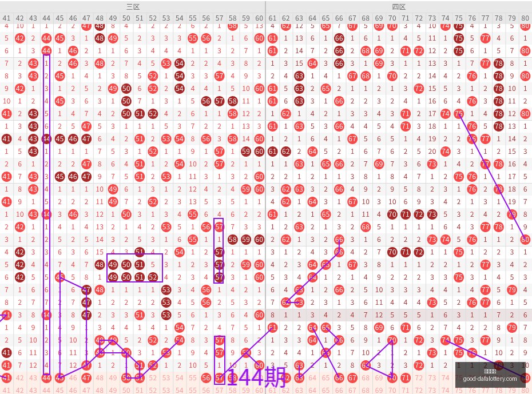
Task: Click the dark red 73 ball
Action: 432,214
